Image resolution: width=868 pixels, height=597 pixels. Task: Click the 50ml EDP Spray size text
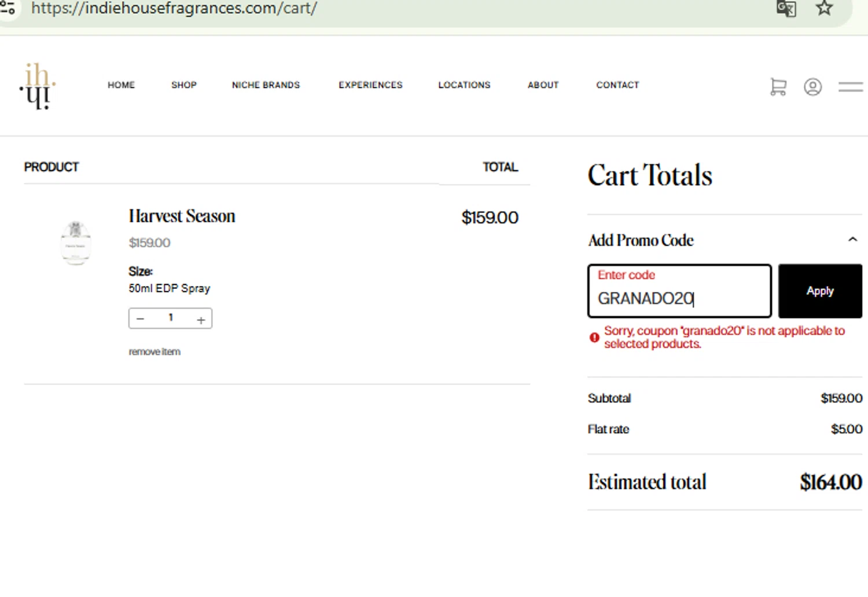point(170,288)
